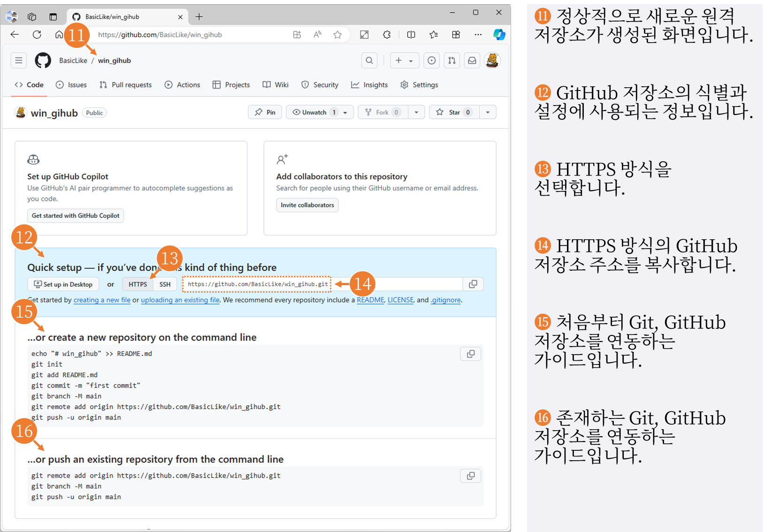This screenshot has width=765, height=532.
Task: Open user profile avatar menu
Action: coord(492,61)
